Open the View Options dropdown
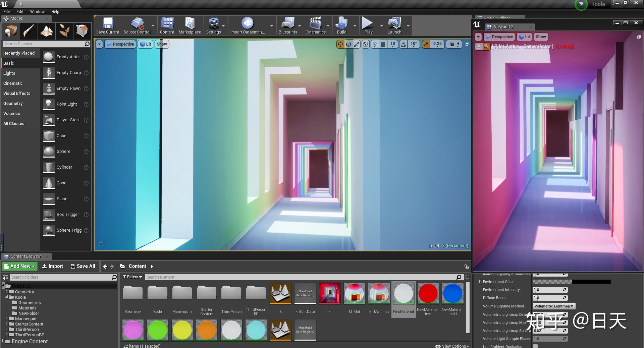 452,346
